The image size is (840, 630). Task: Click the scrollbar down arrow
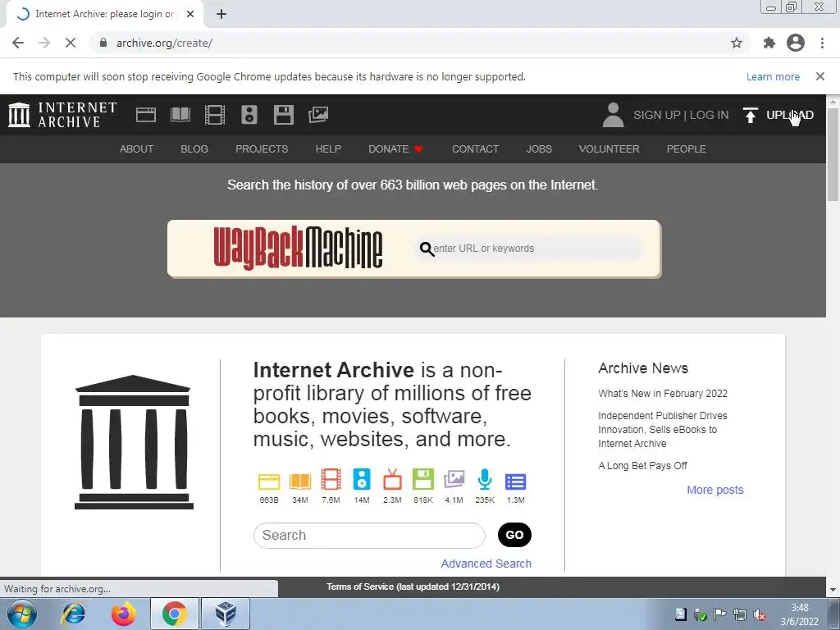tap(833, 590)
